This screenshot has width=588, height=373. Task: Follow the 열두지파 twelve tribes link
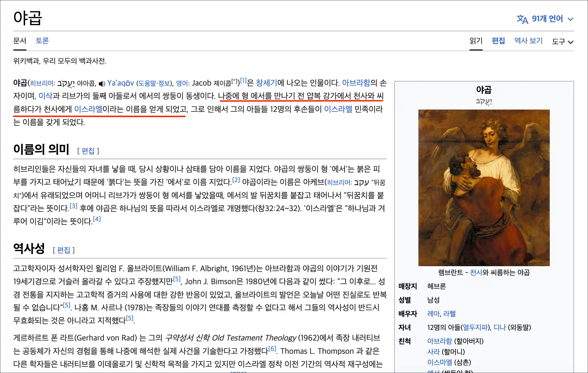475,327
